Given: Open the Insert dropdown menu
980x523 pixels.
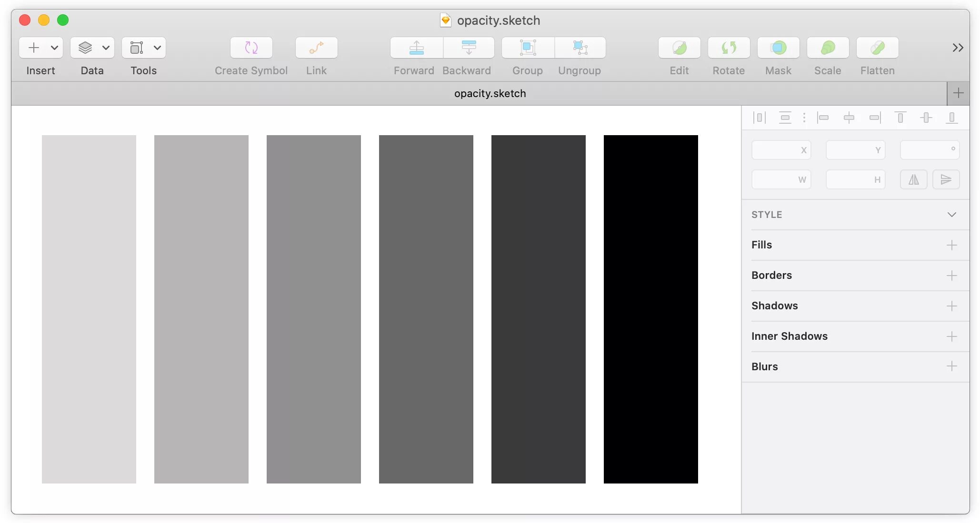Looking at the screenshot, I should pyautogui.click(x=54, y=48).
